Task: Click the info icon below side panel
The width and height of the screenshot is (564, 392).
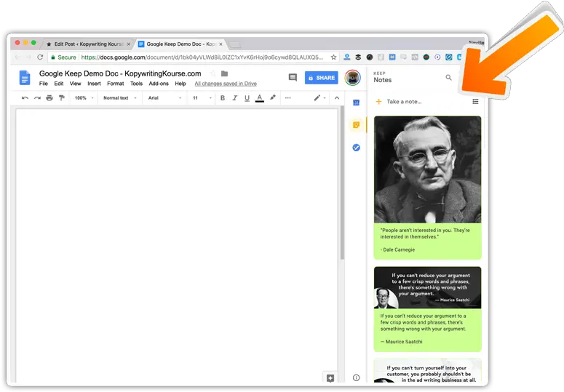Action: pyautogui.click(x=356, y=377)
